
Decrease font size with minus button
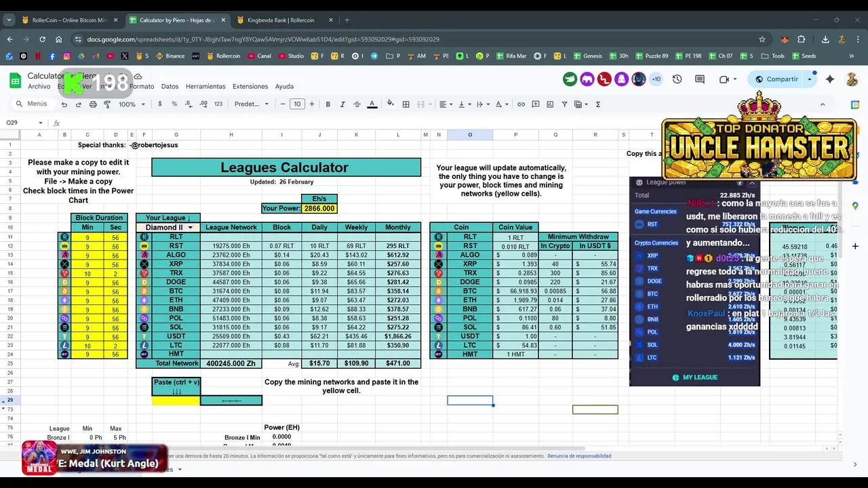(x=283, y=104)
